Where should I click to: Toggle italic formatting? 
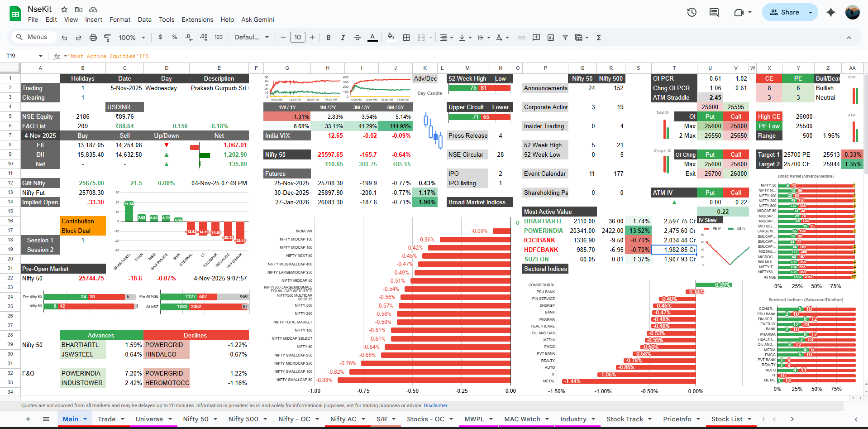click(343, 38)
